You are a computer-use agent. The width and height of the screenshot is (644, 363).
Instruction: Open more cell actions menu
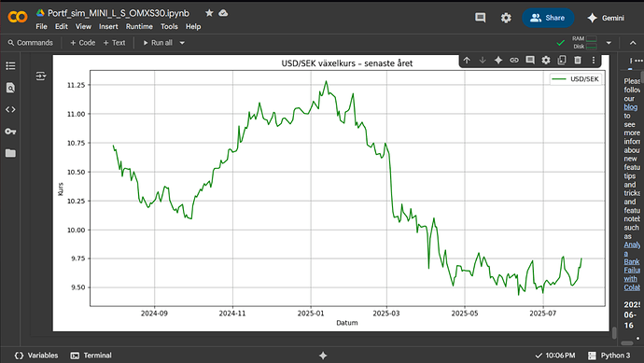coord(593,61)
